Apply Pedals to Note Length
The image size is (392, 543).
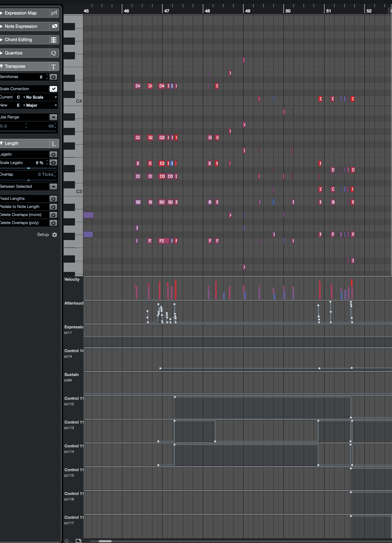point(53,207)
